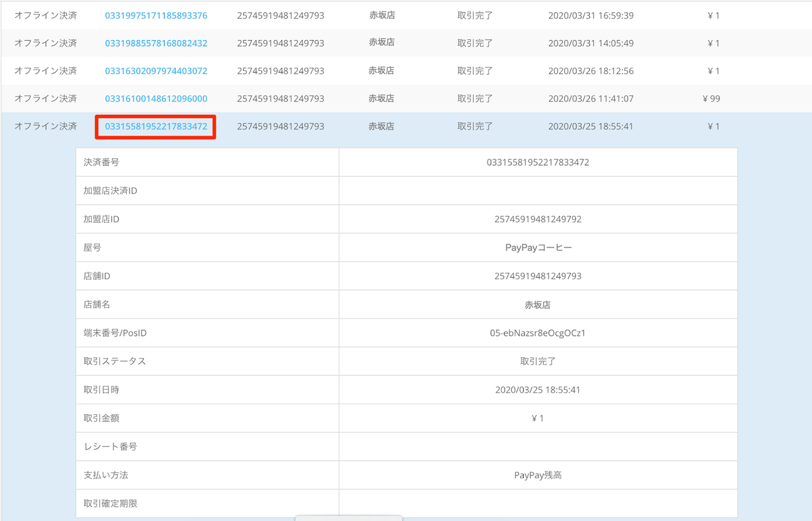Open payment number 03316100148612096000 link
This screenshot has width=812, height=521.
(x=156, y=98)
